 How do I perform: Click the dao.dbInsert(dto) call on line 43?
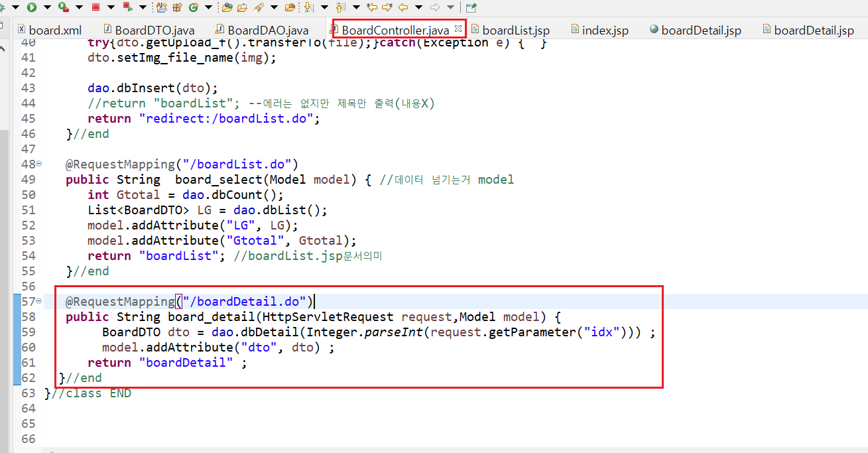(153, 88)
